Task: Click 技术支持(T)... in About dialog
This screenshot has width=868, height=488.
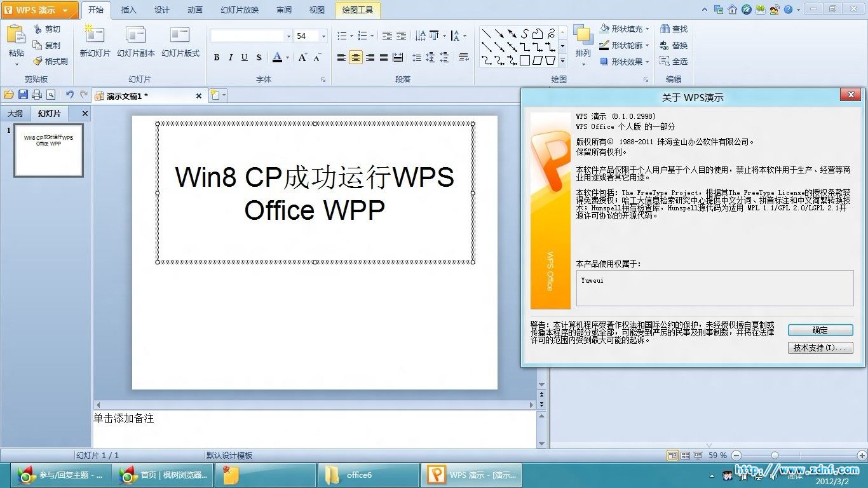Action: point(820,348)
